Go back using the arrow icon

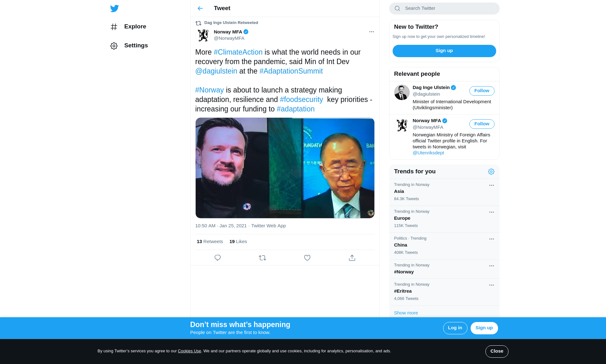(200, 9)
